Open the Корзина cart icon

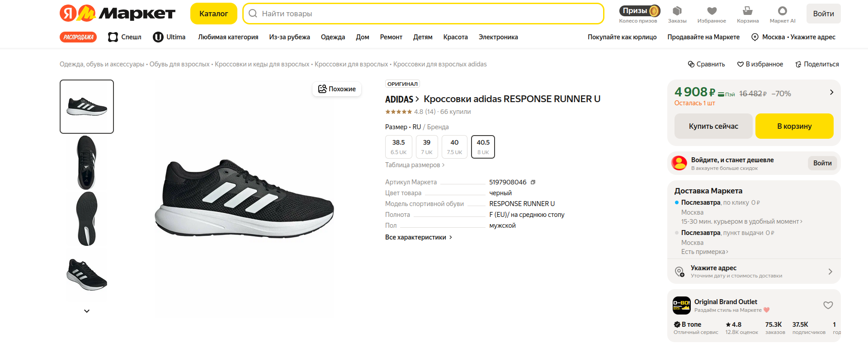748,14
